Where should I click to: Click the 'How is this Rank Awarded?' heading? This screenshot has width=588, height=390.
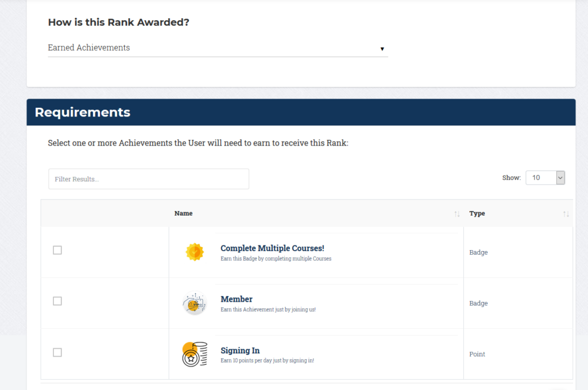click(118, 22)
